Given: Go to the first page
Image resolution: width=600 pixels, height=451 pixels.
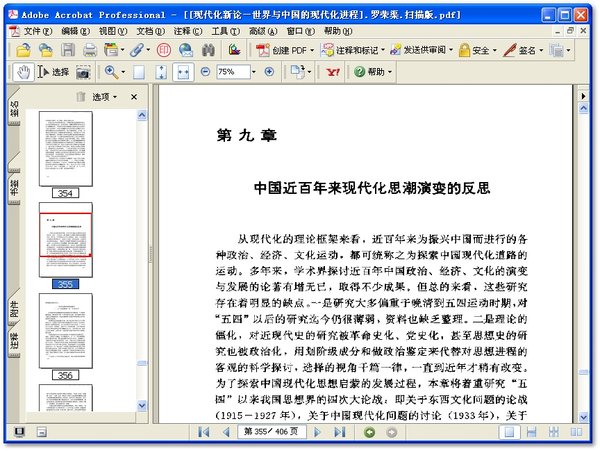Looking at the screenshot, I should click(x=204, y=432).
